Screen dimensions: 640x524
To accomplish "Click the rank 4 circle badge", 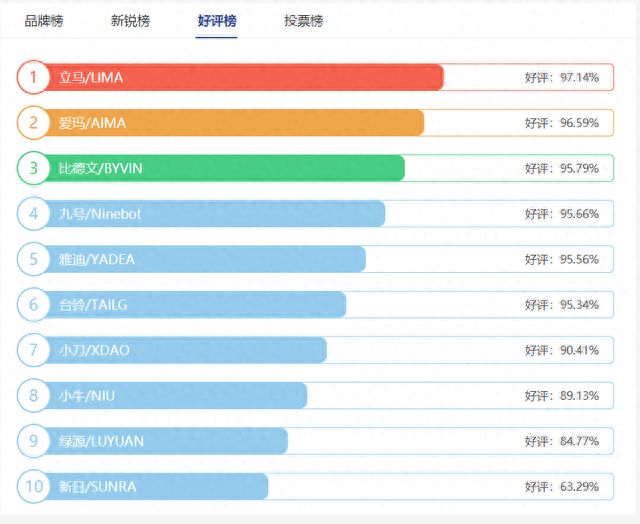I will point(33,213).
